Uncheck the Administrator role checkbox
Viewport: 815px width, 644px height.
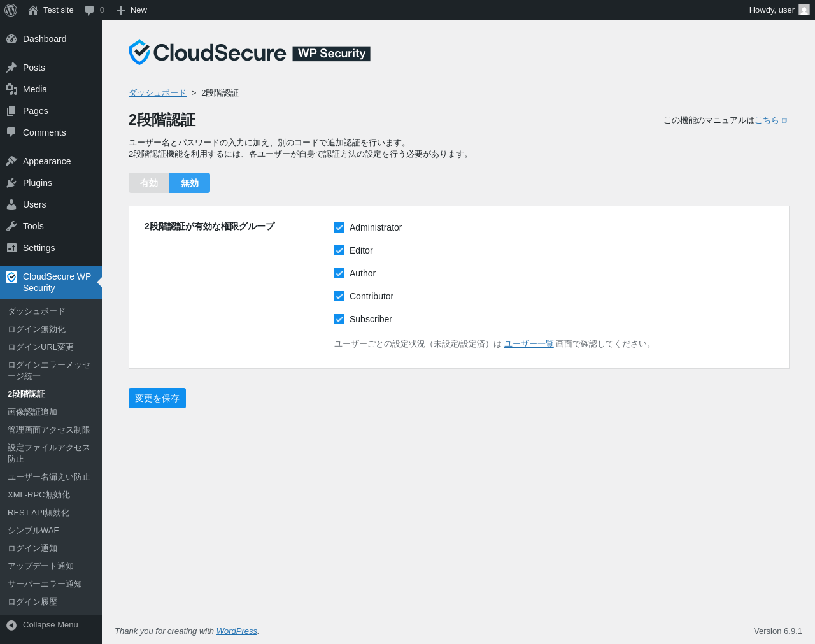[339, 227]
